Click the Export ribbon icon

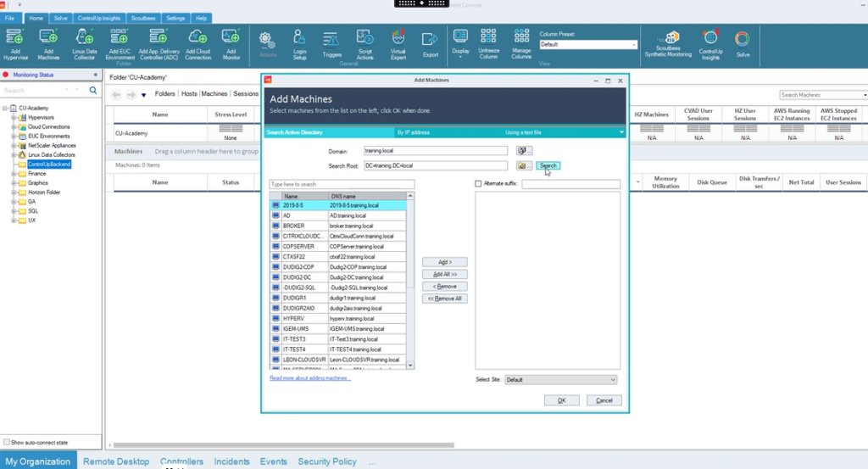click(430, 44)
